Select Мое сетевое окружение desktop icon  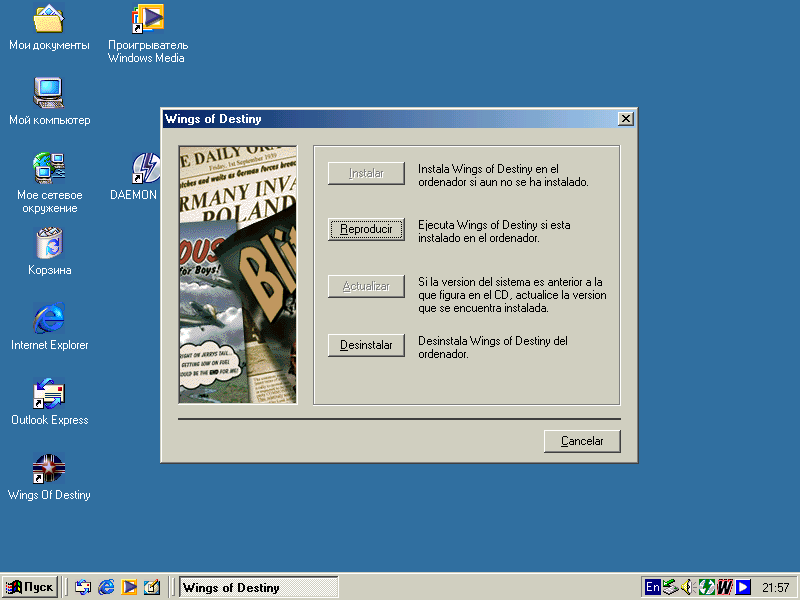click(49, 183)
